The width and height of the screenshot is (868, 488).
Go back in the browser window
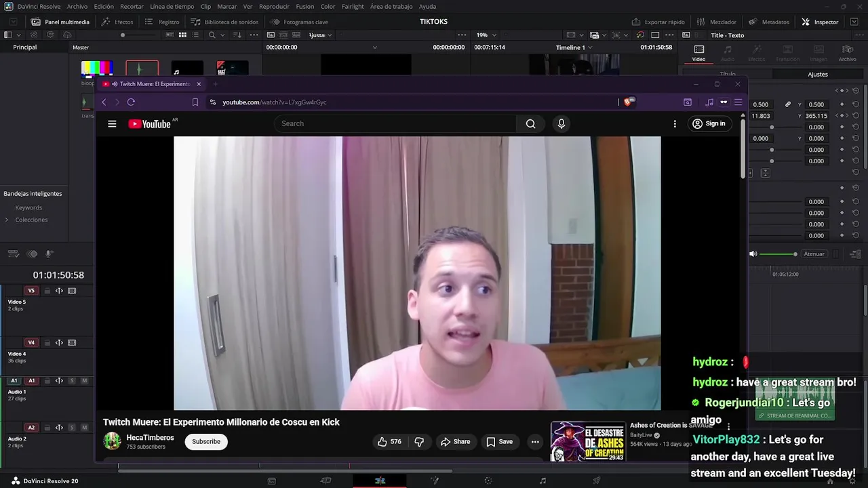tap(104, 102)
